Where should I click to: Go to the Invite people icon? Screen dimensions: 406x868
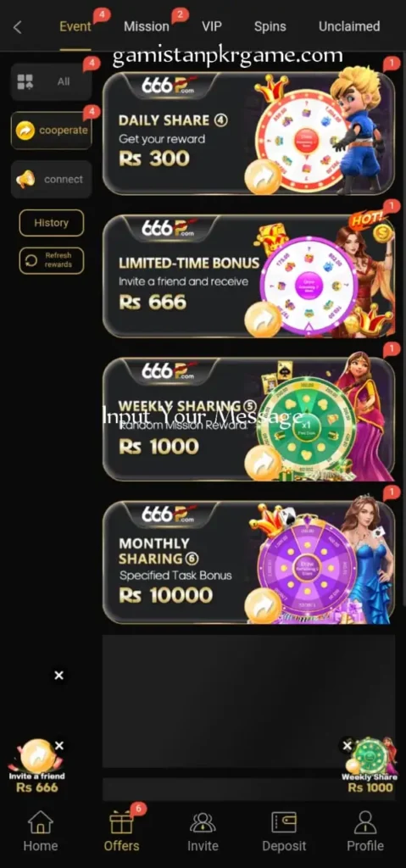coord(203,822)
